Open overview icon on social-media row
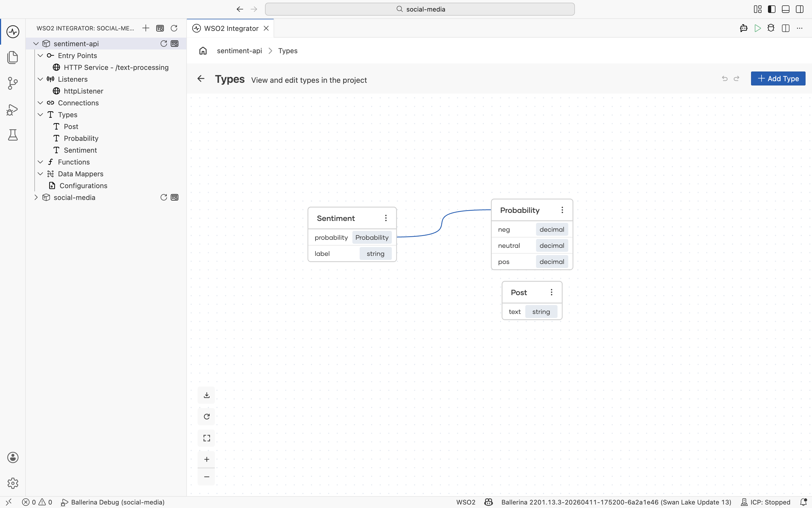Viewport: 812px width, 508px height. click(x=175, y=197)
